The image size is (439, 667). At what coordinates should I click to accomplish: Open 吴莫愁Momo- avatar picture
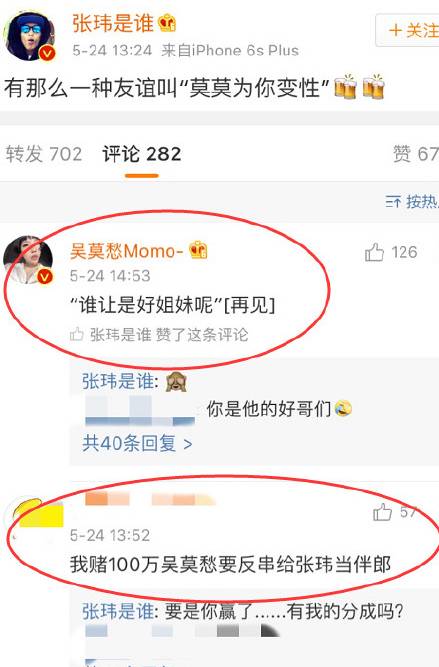pos(28,260)
